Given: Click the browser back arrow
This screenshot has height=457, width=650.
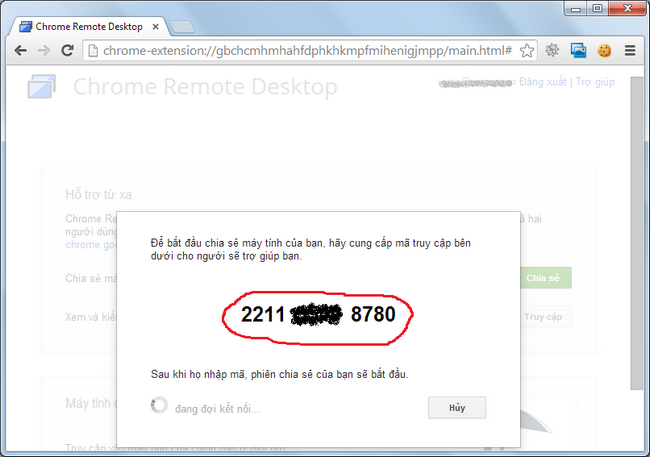Looking at the screenshot, I should click(x=19, y=49).
